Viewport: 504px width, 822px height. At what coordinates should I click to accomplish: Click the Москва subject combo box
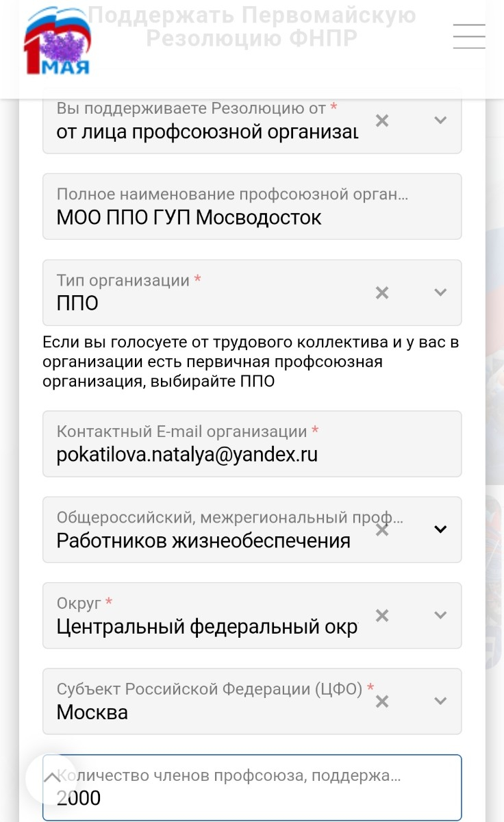[x=252, y=701]
